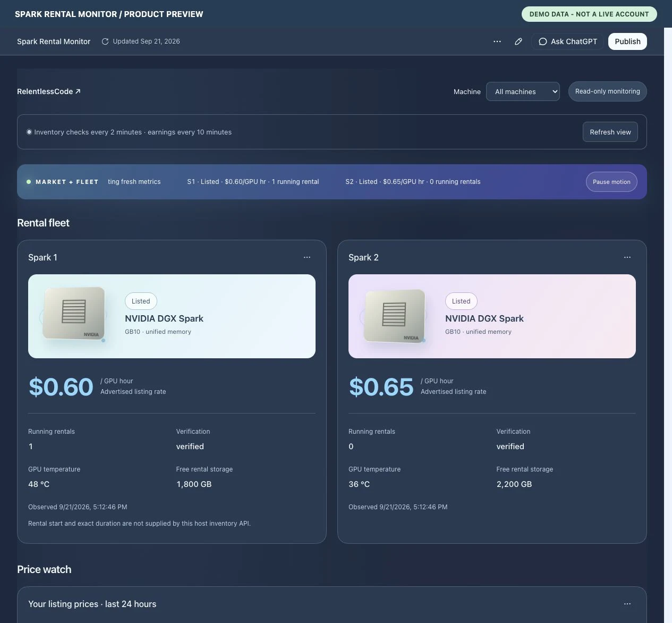
Task: Click the Price watch heading
Action: tap(44, 569)
